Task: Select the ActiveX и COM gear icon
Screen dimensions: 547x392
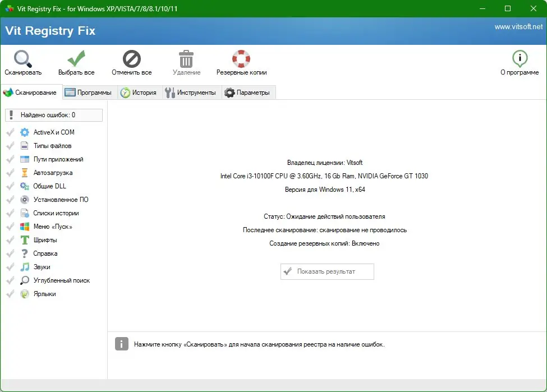Action: click(24, 132)
